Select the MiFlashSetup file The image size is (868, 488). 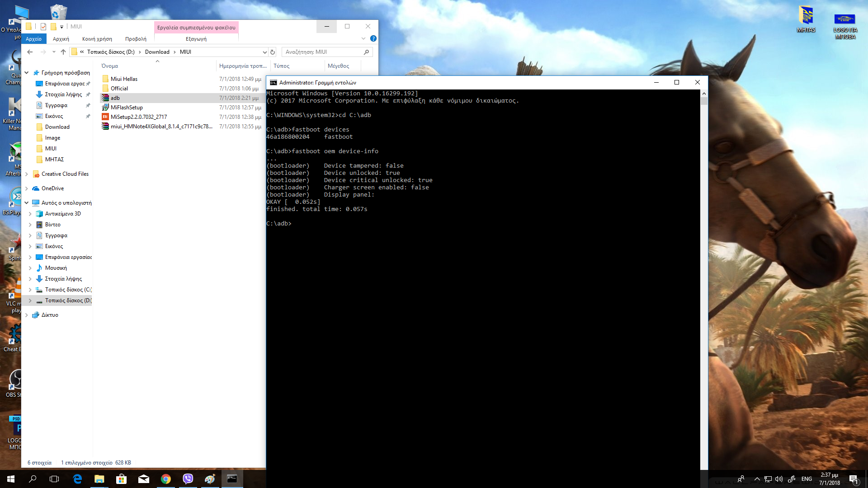pos(127,108)
